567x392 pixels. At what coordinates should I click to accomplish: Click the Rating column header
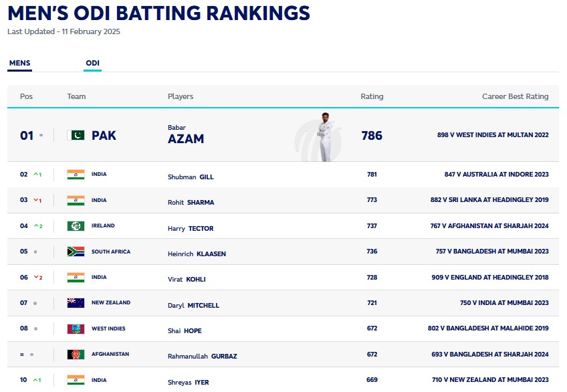tap(372, 96)
